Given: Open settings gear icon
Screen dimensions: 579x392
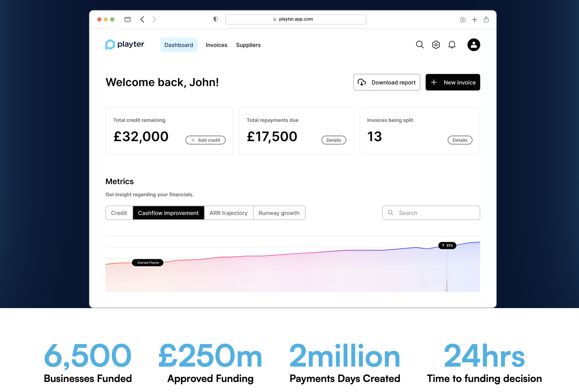Looking at the screenshot, I should pyautogui.click(x=436, y=45).
